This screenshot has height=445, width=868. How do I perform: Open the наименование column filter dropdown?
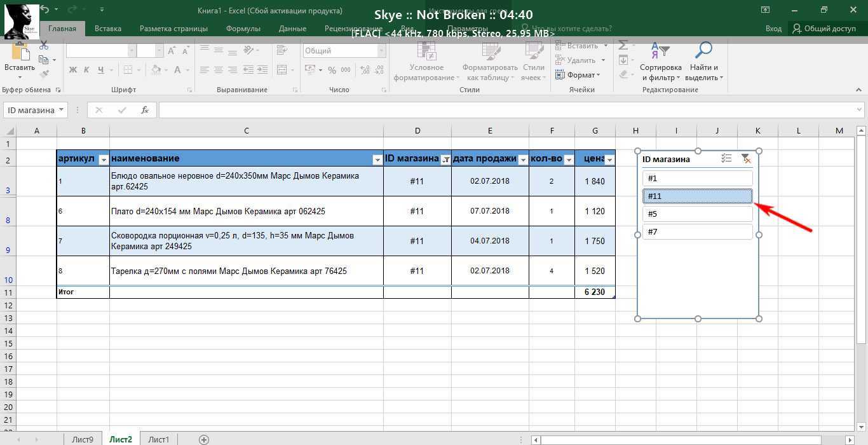point(377,160)
